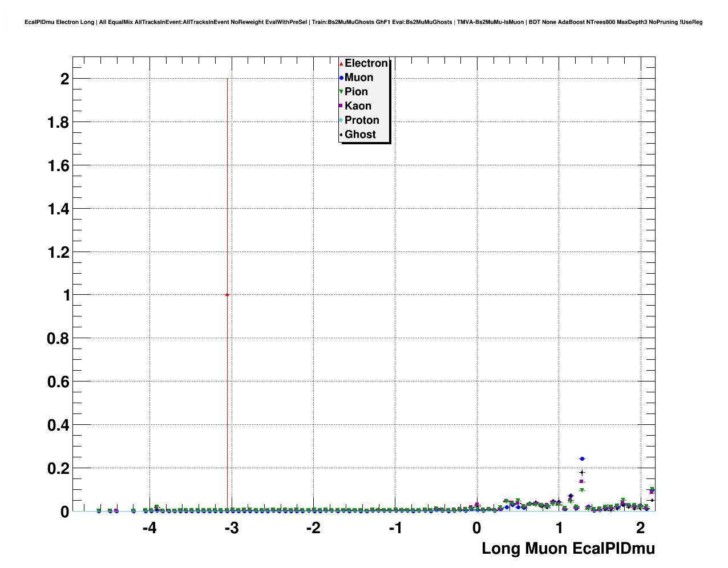The height and width of the screenshot is (568, 728).
Task: Click y-axis label 0.8
Action: pos(58,339)
